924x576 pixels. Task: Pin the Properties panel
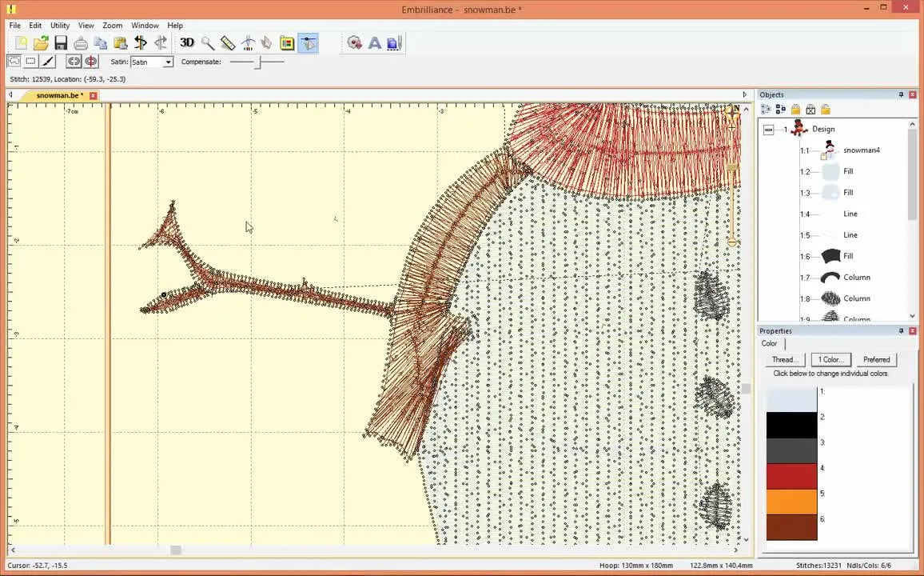[901, 330]
